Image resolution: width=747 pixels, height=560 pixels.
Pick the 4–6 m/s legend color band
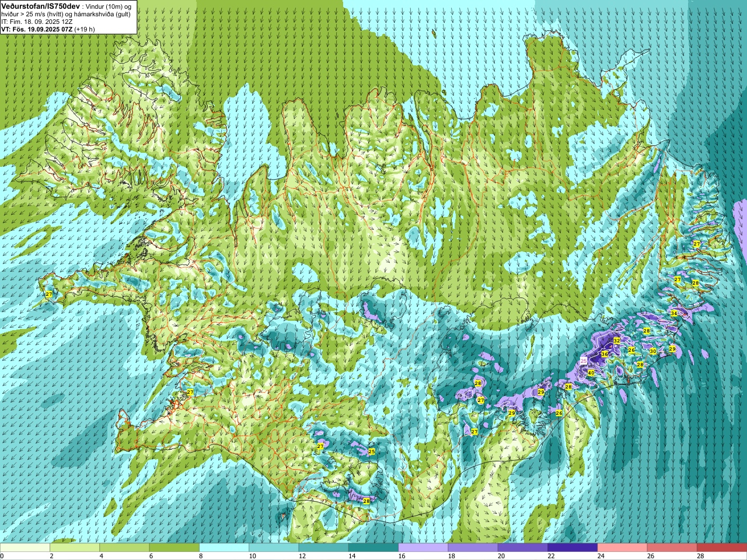coord(124,548)
